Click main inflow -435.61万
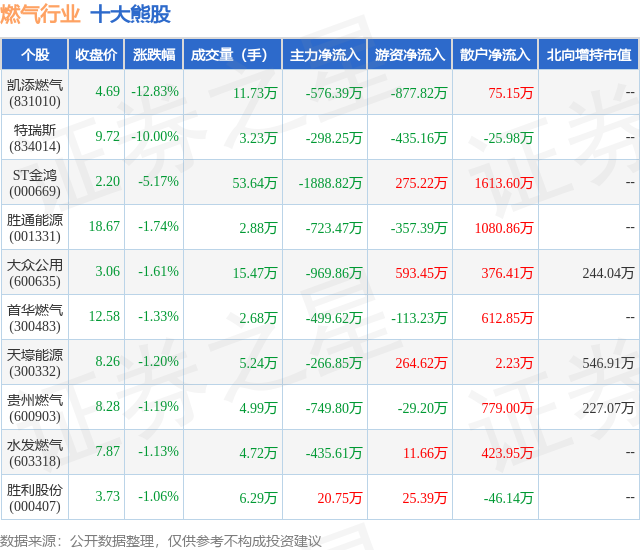640x550 pixels. 334,453
